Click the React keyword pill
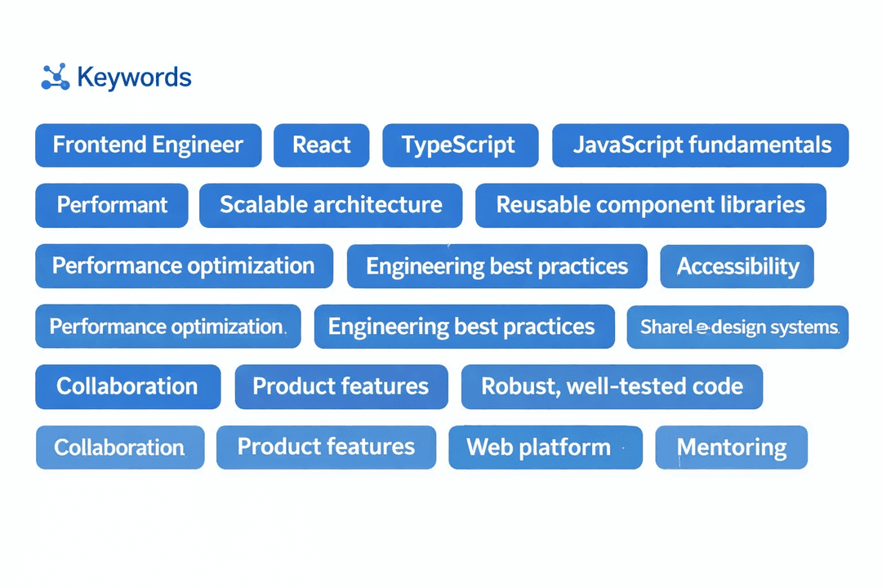This screenshot has width=882, height=588. click(321, 145)
